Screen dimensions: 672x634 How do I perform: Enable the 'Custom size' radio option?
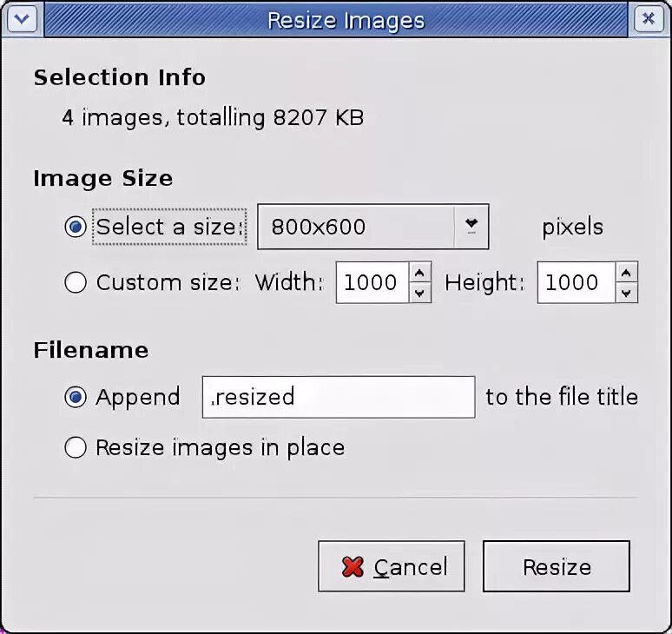[x=76, y=282]
